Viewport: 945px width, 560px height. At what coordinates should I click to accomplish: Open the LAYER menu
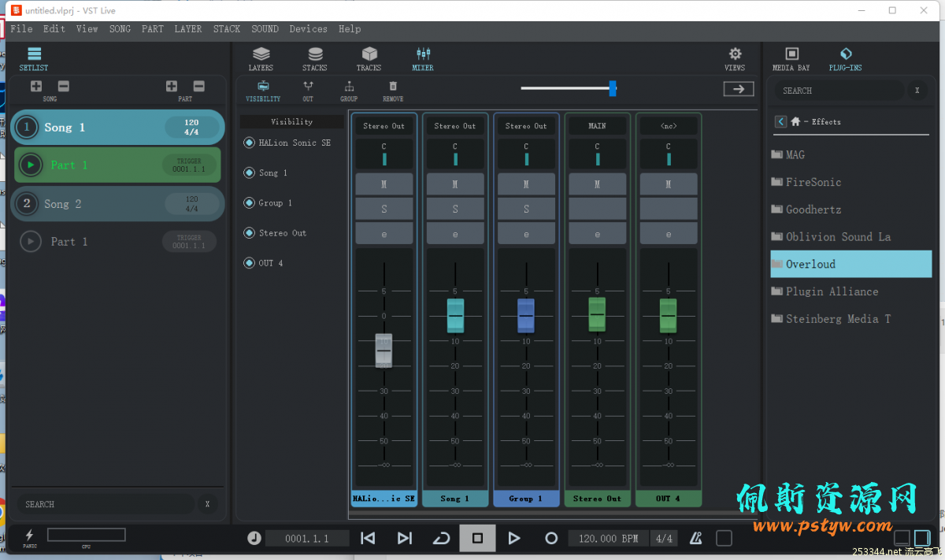188,28
